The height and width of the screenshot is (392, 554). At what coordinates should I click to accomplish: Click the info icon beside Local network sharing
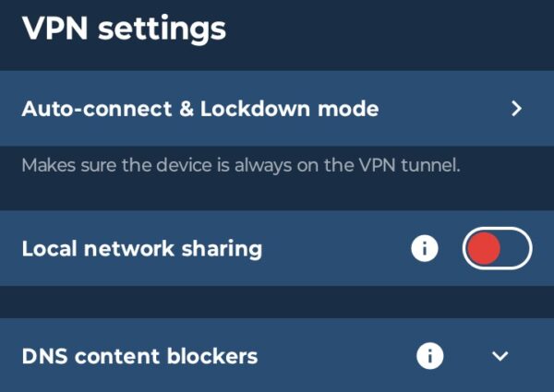(x=424, y=248)
